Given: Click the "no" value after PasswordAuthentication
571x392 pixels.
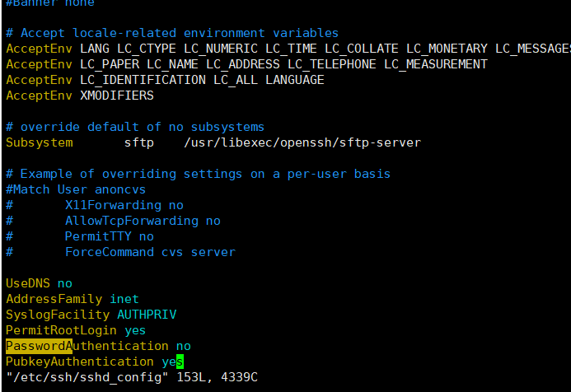Looking at the screenshot, I should coord(183,346).
